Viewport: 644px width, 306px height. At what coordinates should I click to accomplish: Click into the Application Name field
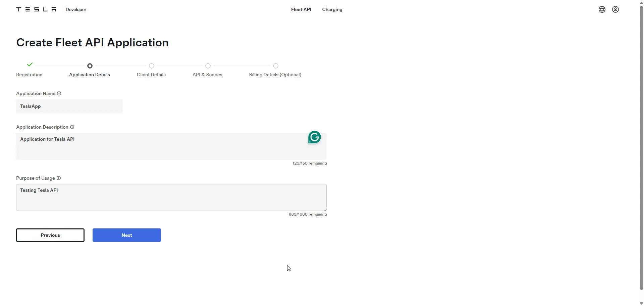pyautogui.click(x=69, y=106)
